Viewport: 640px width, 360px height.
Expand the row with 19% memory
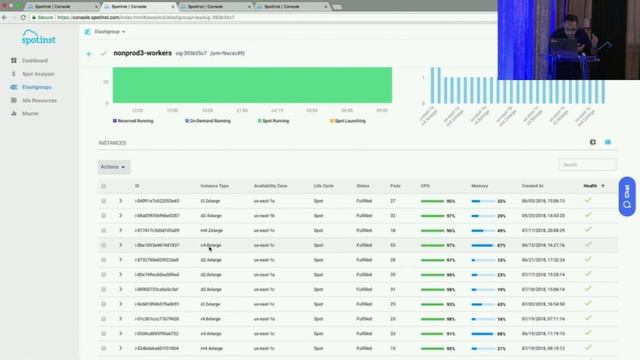pyautogui.click(x=120, y=289)
